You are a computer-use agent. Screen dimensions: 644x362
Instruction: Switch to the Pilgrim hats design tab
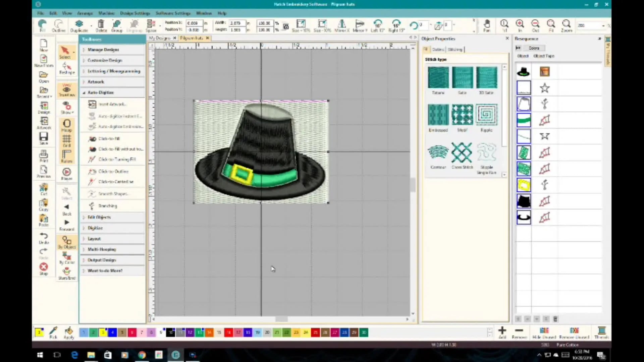click(192, 38)
